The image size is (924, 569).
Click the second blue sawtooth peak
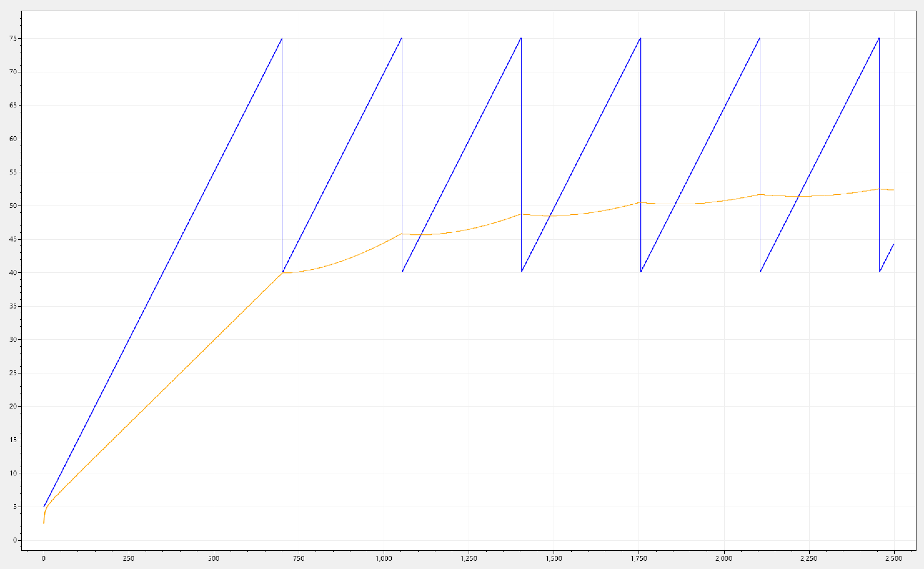(x=402, y=39)
